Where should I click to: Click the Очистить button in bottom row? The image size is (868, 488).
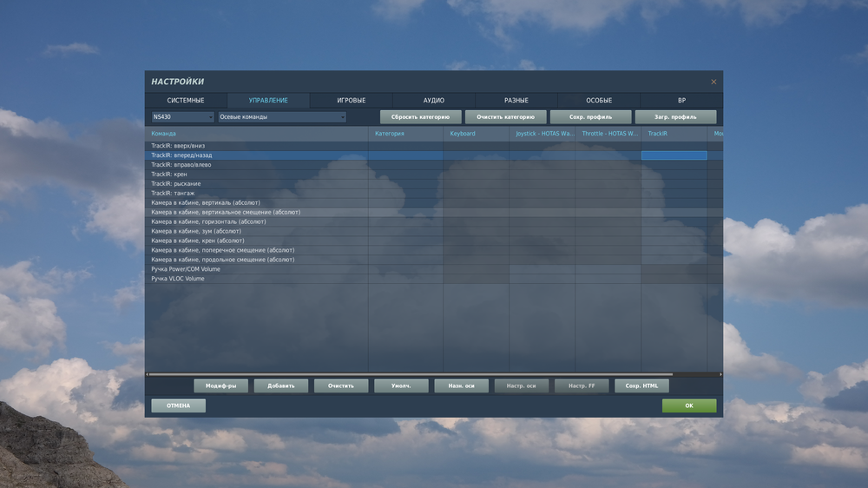coord(341,386)
